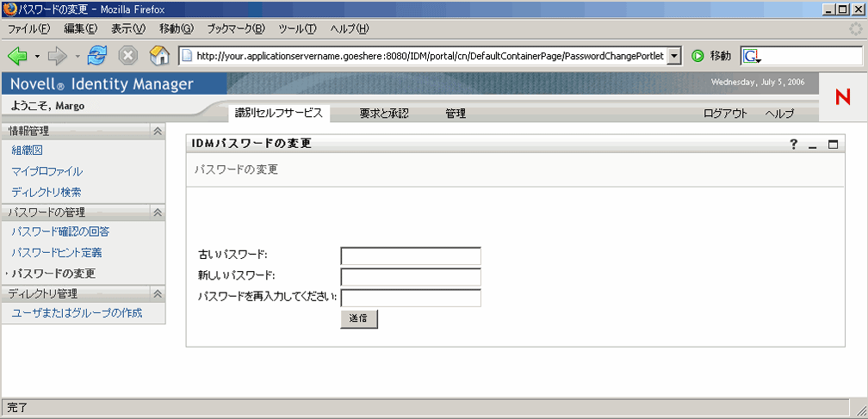Open the ユーザまたはグループの作成 link
The height and width of the screenshot is (419, 868).
coord(77,313)
